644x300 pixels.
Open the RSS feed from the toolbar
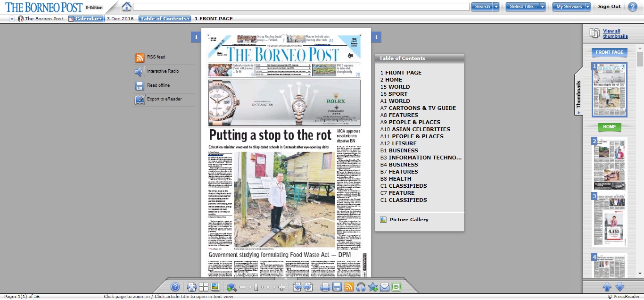tap(348, 286)
